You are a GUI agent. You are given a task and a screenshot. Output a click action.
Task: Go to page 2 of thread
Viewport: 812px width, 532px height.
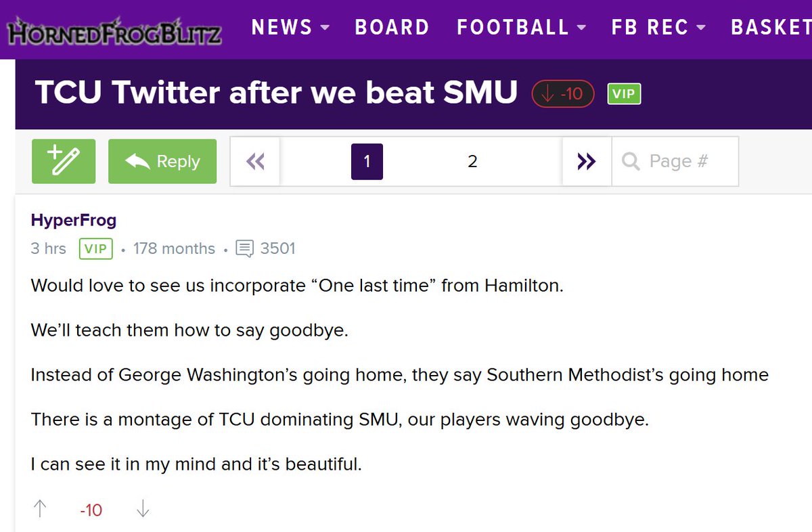pyautogui.click(x=472, y=161)
